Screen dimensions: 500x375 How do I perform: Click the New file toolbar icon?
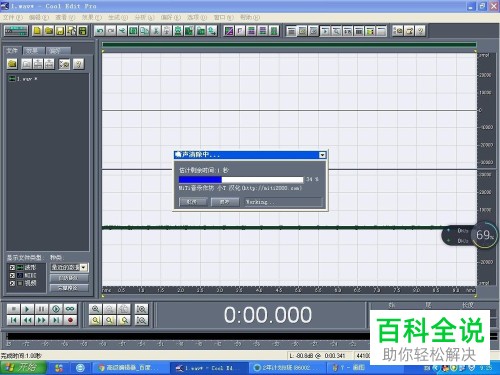[x=37, y=31]
